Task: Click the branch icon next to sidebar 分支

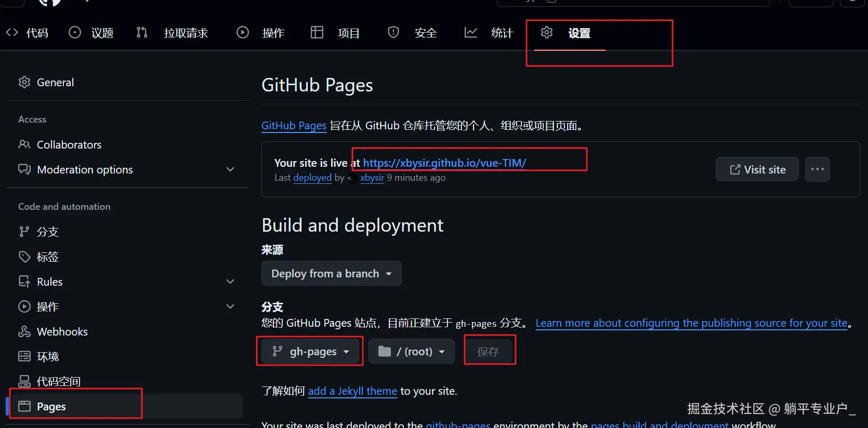Action: click(x=24, y=232)
